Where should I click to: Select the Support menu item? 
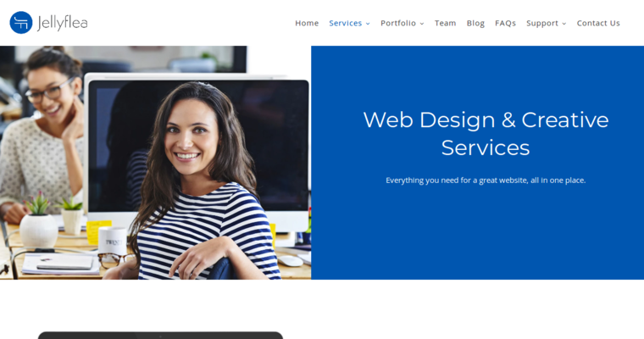542,23
